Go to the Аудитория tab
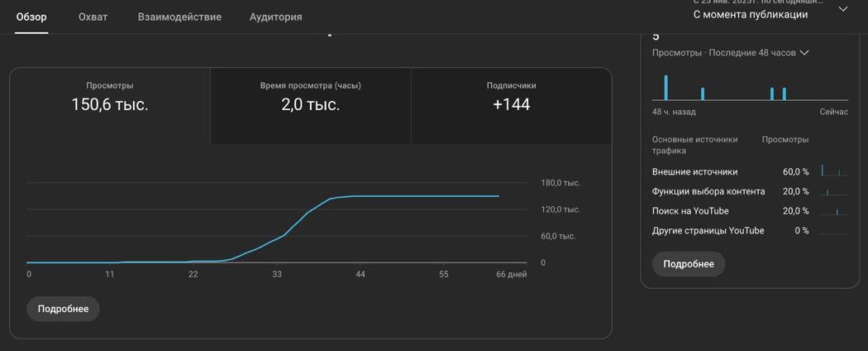This screenshot has width=868, height=351. pyautogui.click(x=275, y=17)
